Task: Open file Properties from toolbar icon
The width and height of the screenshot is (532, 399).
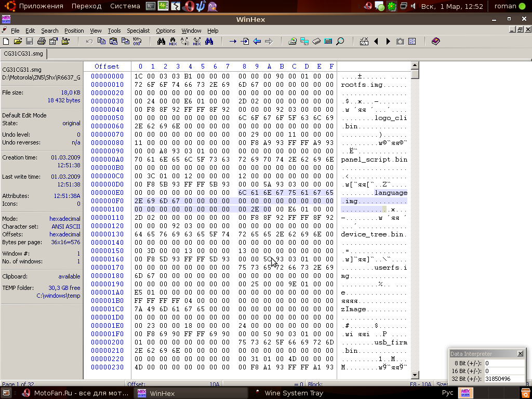Action: click(x=54, y=42)
